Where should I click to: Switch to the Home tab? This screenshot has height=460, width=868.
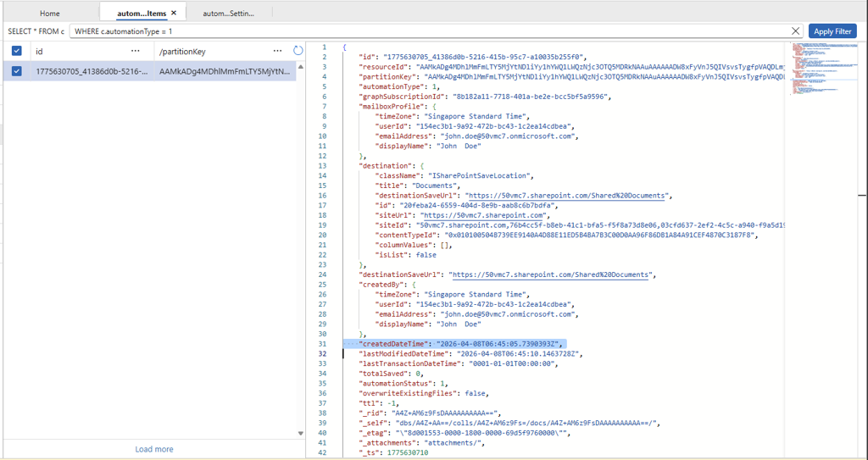[x=50, y=14]
